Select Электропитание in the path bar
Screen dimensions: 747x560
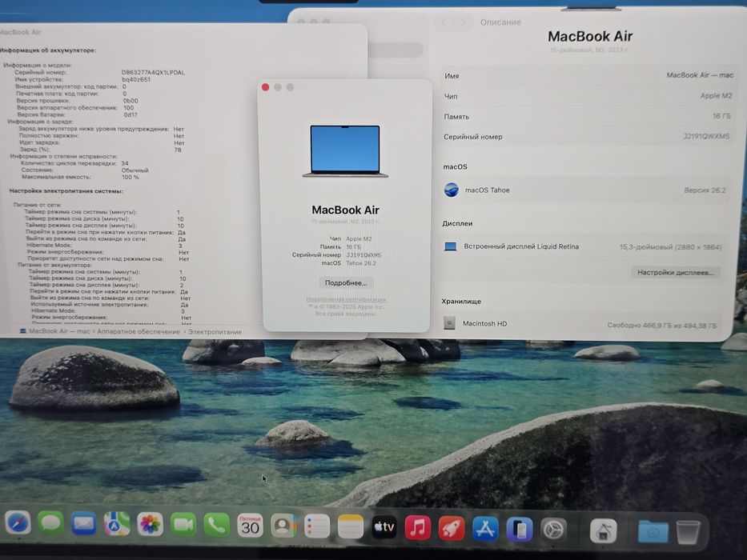(215, 332)
